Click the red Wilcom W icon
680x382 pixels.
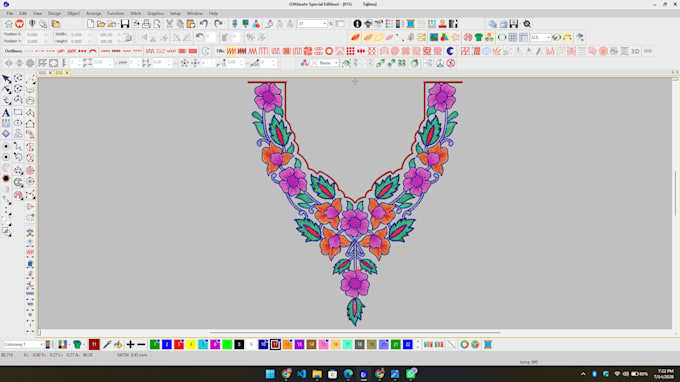click(20, 24)
